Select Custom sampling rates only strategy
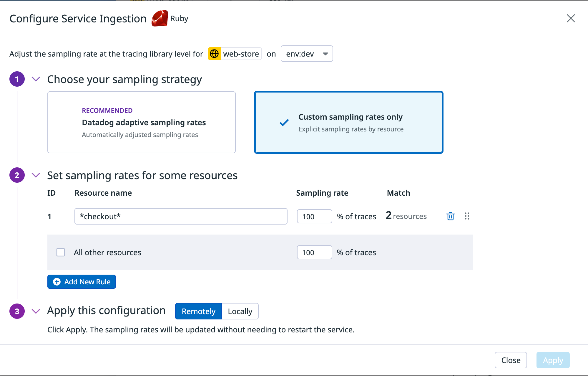Screen dimensions: 588x376 coord(348,122)
